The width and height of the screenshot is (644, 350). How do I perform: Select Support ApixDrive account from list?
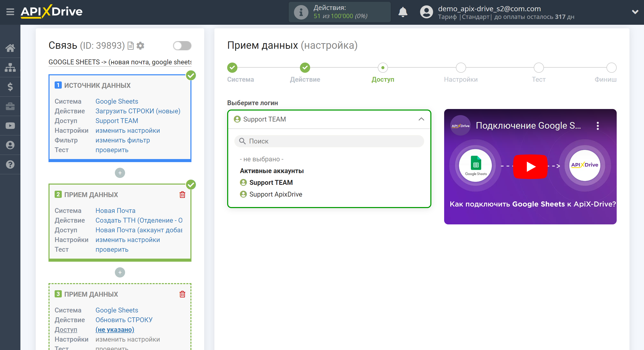click(x=276, y=194)
